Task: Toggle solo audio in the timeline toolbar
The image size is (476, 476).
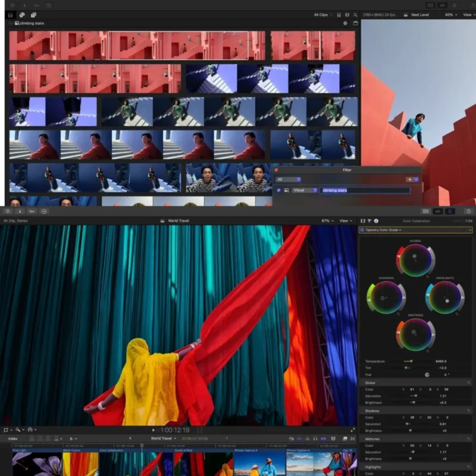Action: click(315, 439)
